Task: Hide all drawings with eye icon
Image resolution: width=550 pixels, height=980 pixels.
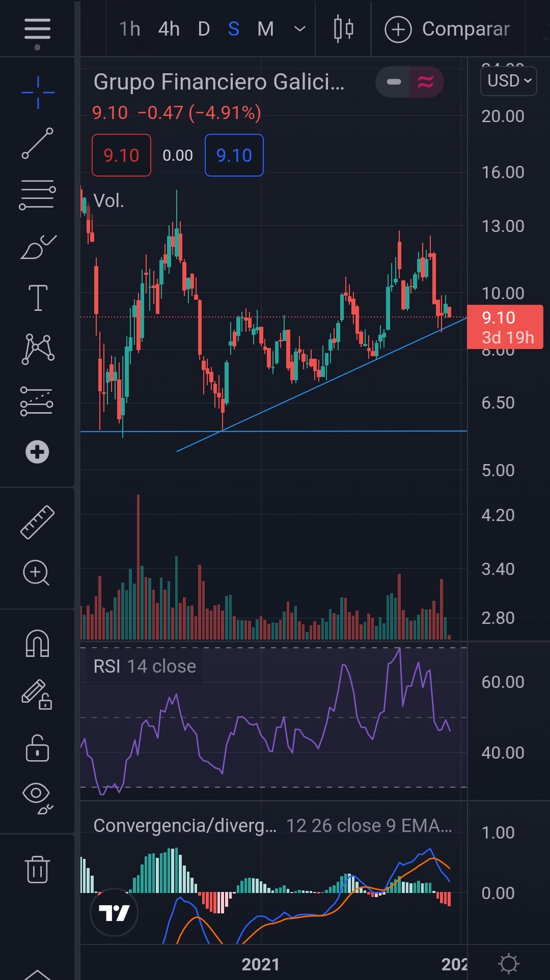Action: point(37,797)
